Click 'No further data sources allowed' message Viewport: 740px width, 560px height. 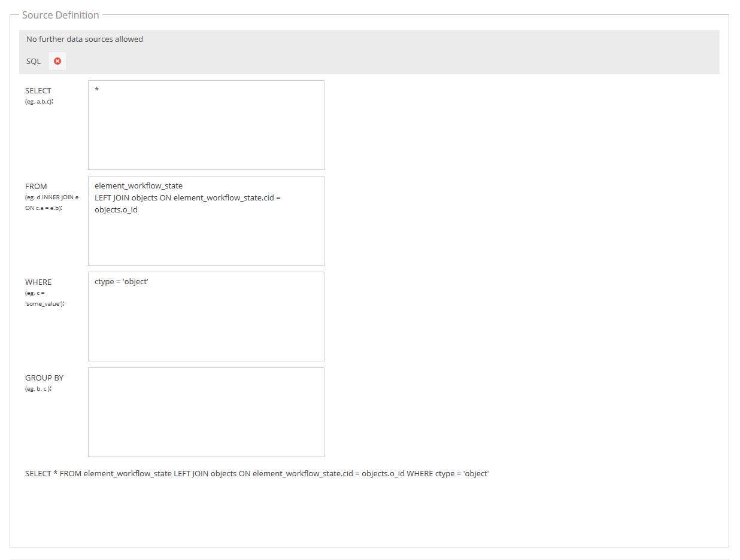pos(84,39)
